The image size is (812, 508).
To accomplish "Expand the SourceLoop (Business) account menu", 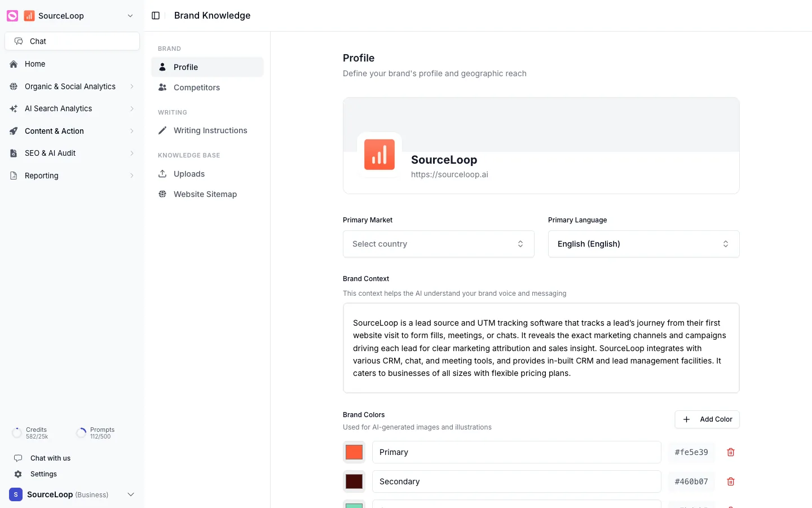I will pyautogui.click(x=131, y=494).
